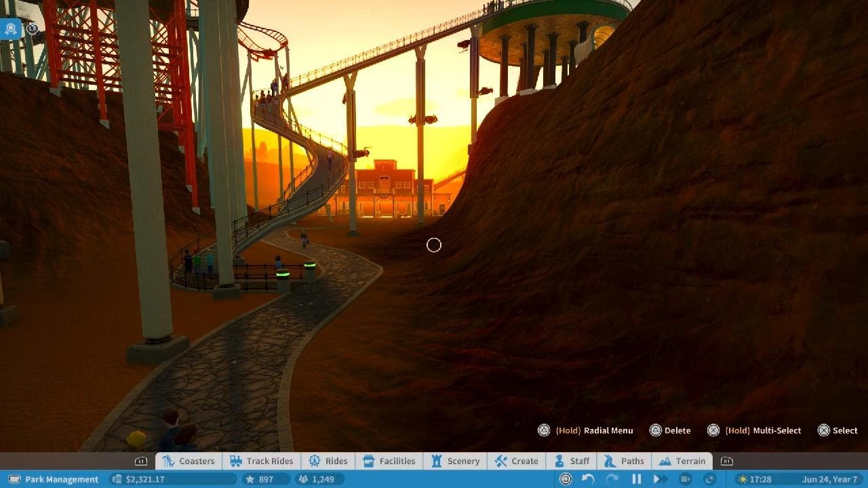Open the Track Rides tab
This screenshot has width=868, height=488.
pyautogui.click(x=261, y=461)
